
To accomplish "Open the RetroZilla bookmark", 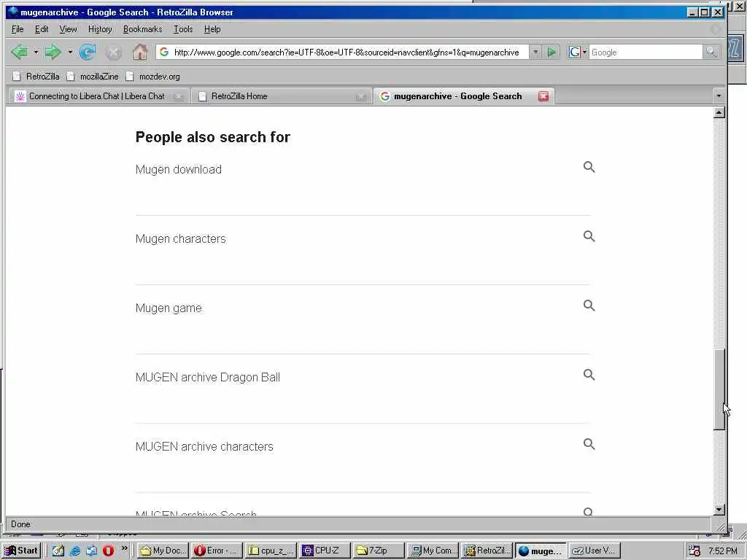I will tap(36, 76).
